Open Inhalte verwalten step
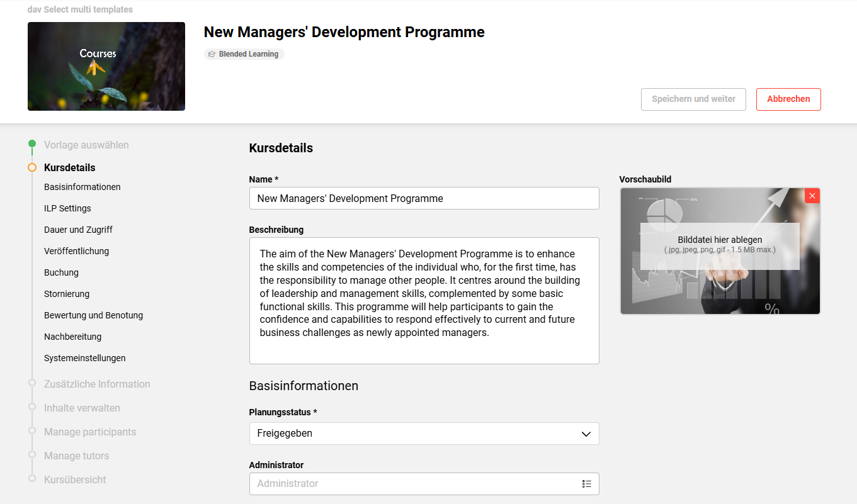857x504 pixels. (82, 408)
